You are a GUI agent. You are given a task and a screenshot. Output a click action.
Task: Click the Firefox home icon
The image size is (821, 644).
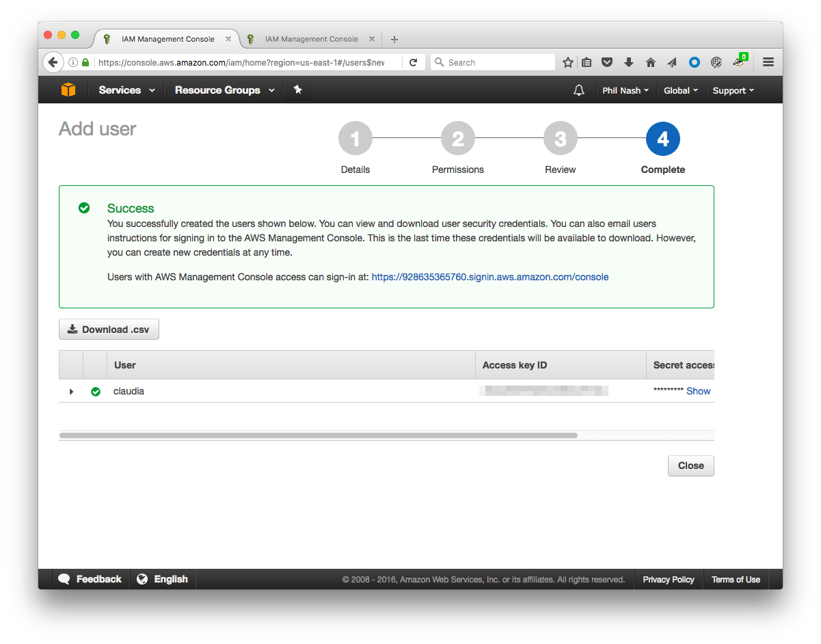pyautogui.click(x=650, y=62)
